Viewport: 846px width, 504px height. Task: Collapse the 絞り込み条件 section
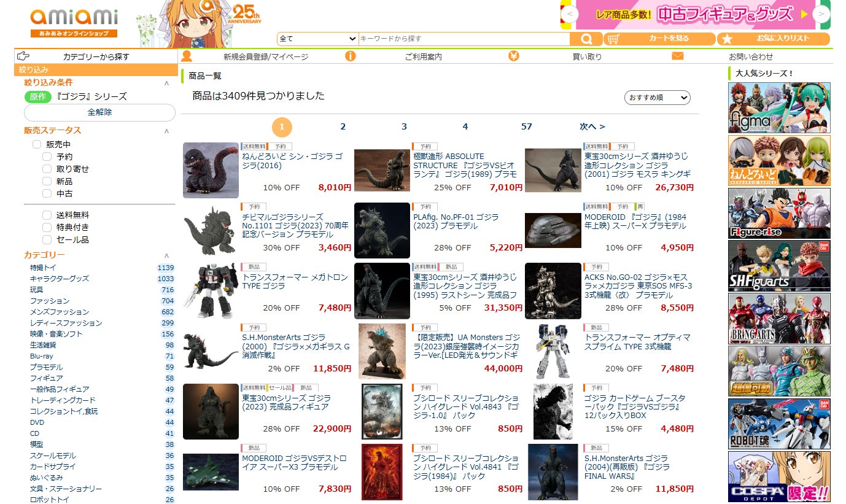click(x=166, y=83)
